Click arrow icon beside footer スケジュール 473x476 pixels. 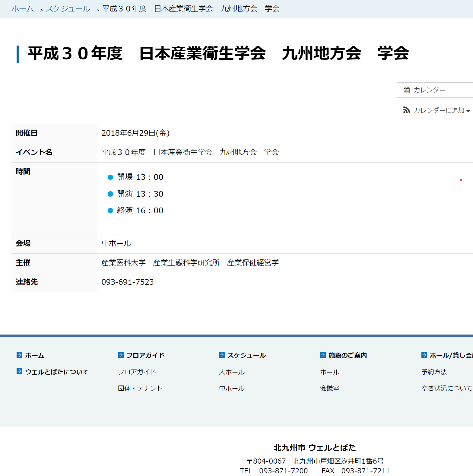pyautogui.click(x=222, y=355)
